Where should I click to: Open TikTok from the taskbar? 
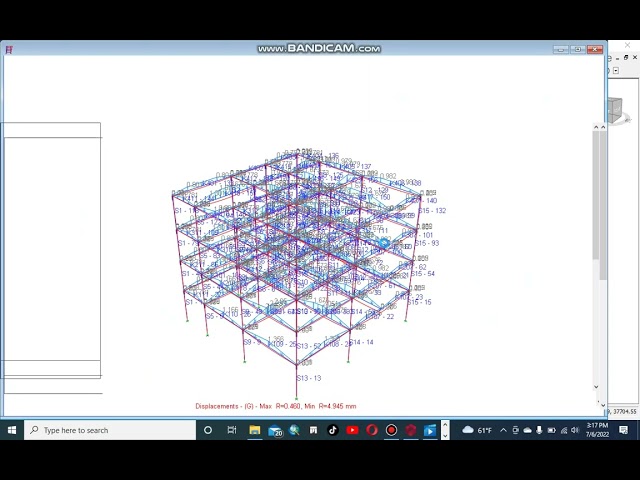333,430
